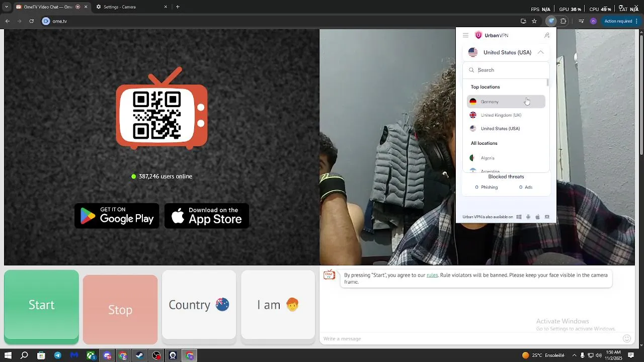The image size is (644, 362).
Task: Close the Settings - Camera tab
Action: coord(166,7)
